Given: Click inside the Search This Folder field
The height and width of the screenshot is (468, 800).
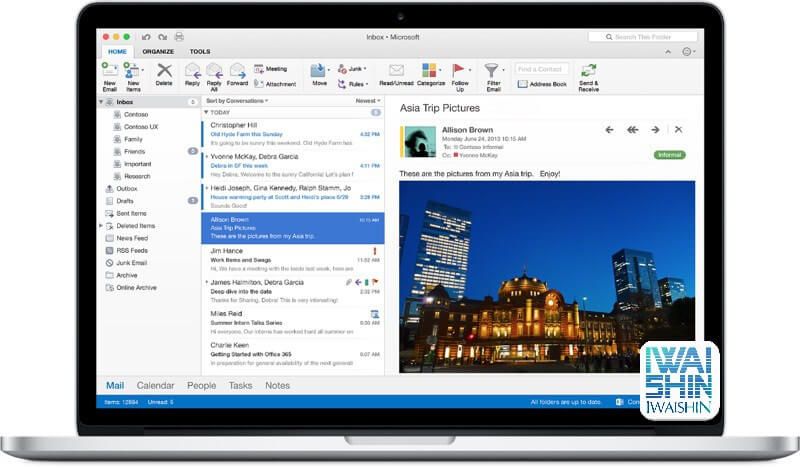Looking at the screenshot, I should coord(643,37).
